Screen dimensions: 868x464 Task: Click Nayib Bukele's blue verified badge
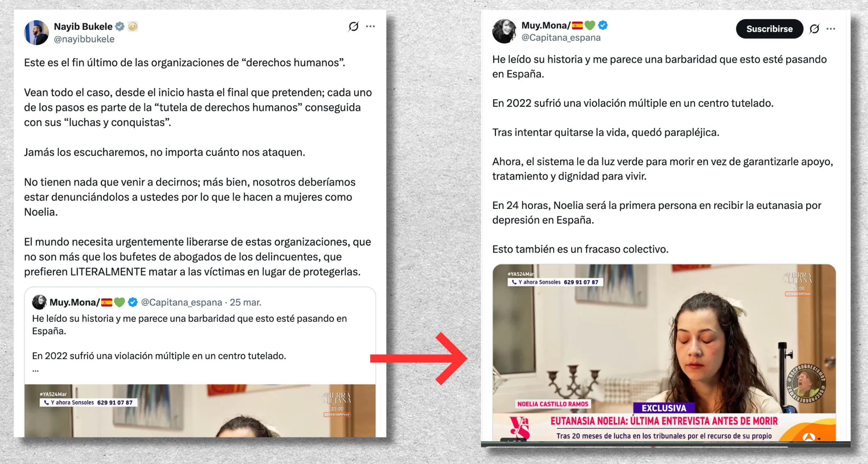point(120,27)
